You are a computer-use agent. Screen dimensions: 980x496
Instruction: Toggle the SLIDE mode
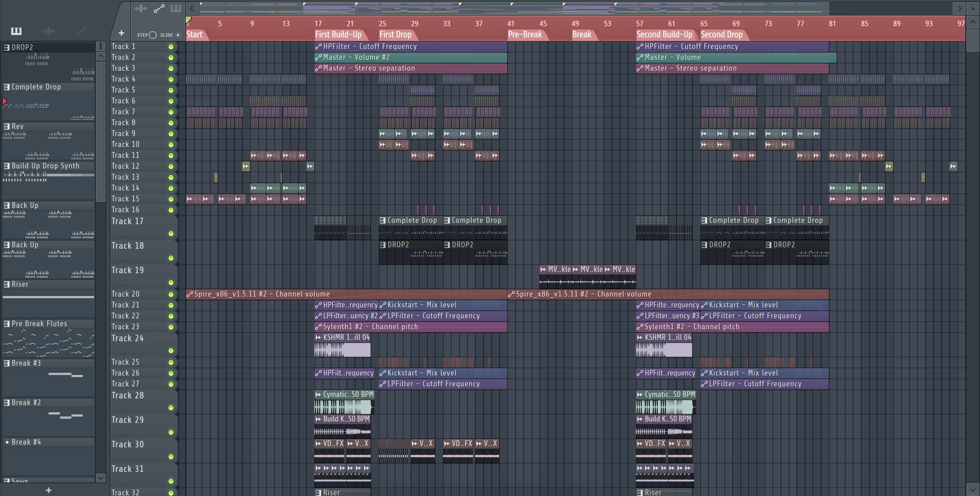tap(178, 35)
